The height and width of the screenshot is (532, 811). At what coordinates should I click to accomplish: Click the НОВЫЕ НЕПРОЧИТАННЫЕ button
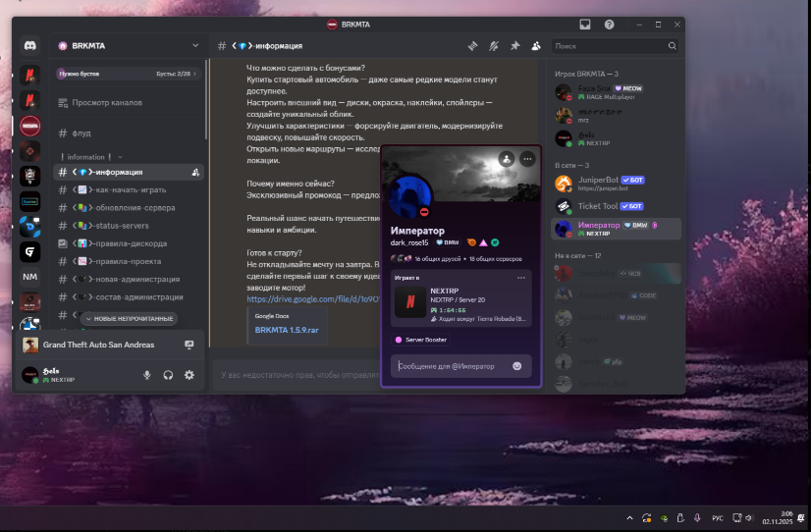pos(129,318)
